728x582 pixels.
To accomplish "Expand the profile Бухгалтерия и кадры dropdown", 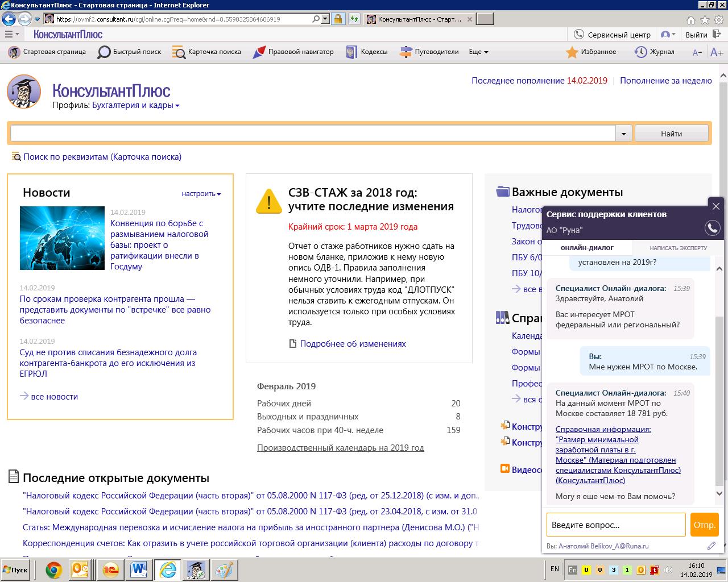I will 136,105.
